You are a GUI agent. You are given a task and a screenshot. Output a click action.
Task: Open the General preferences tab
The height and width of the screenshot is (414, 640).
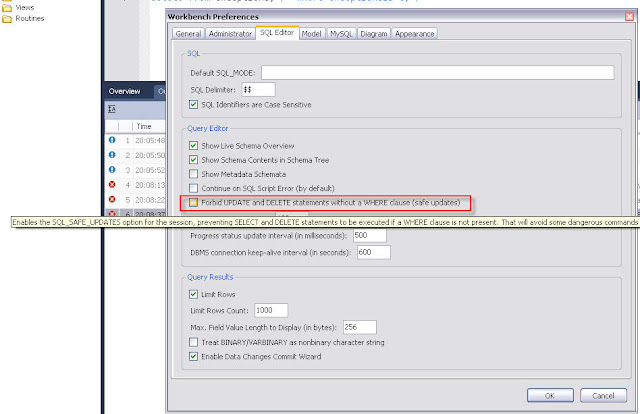point(188,34)
